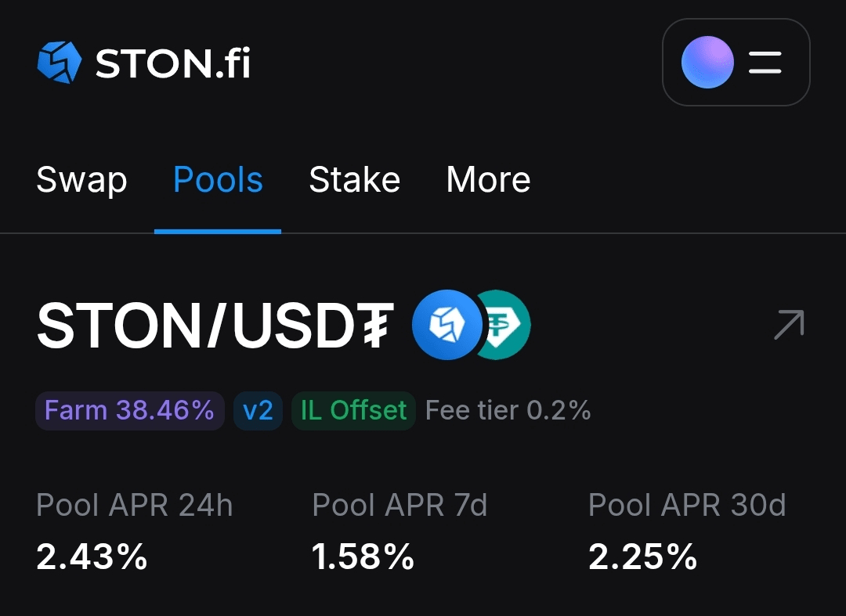Expand the More menu
This screenshot has width=846, height=616.
coord(488,181)
